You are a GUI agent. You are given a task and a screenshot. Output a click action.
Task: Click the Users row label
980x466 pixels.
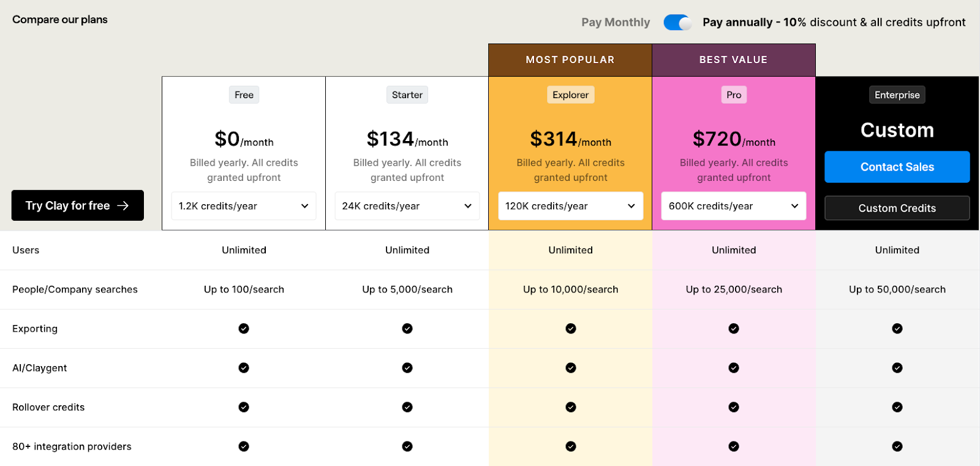pos(26,250)
